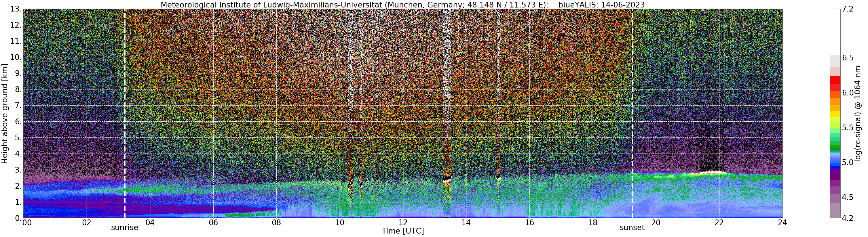Image resolution: width=868 pixels, height=237 pixels.
Task: Click the '00' time tick label
Action: (x=26, y=223)
